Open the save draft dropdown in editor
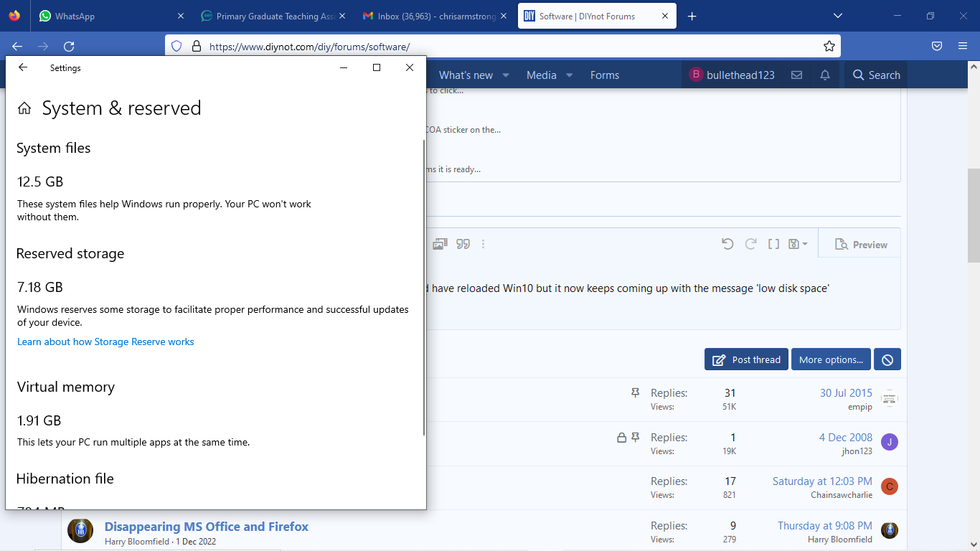 click(x=798, y=244)
